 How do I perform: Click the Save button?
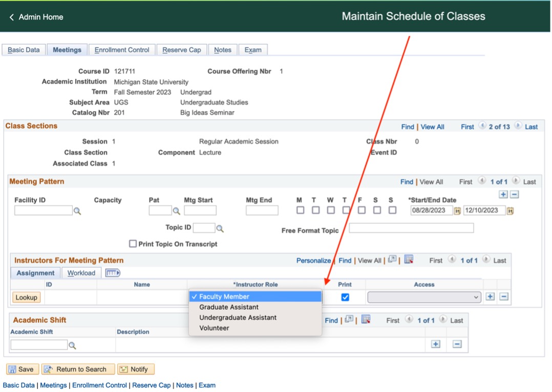[22, 369]
